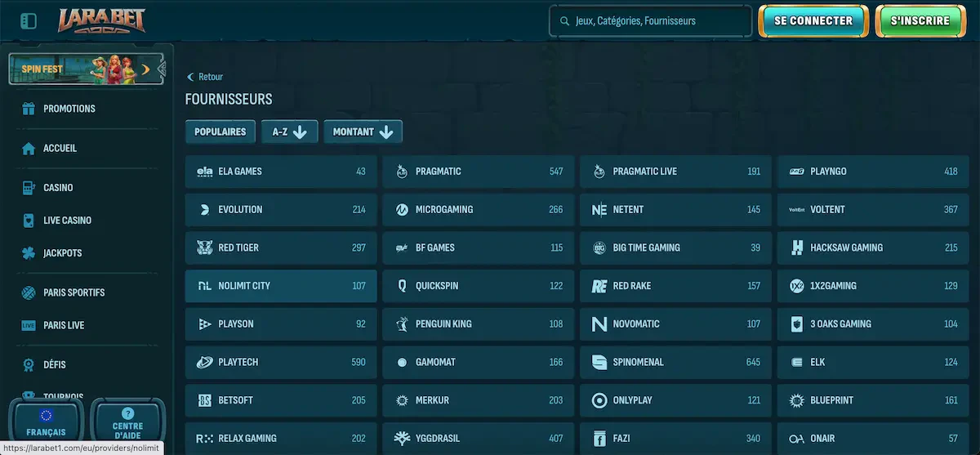Screen dimensions: 980x455
Task: Open the 1X2Gaming provider tile
Action: 873,286
